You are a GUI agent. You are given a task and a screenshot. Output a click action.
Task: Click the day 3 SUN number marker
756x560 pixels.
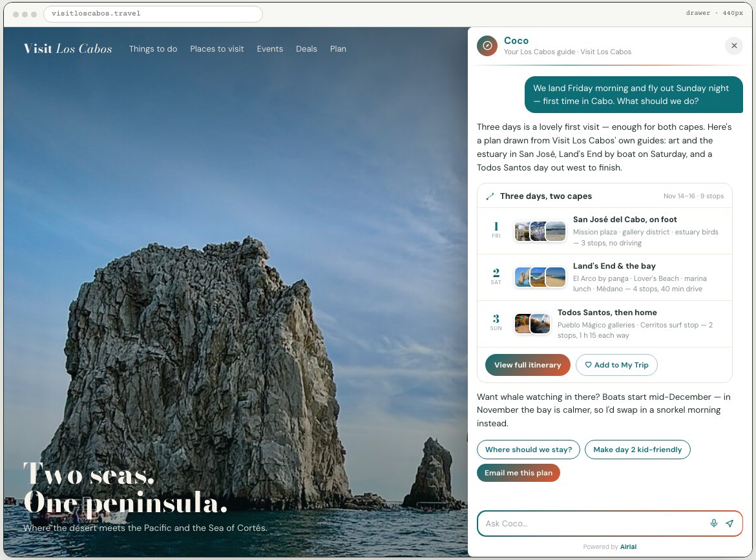tap(496, 322)
